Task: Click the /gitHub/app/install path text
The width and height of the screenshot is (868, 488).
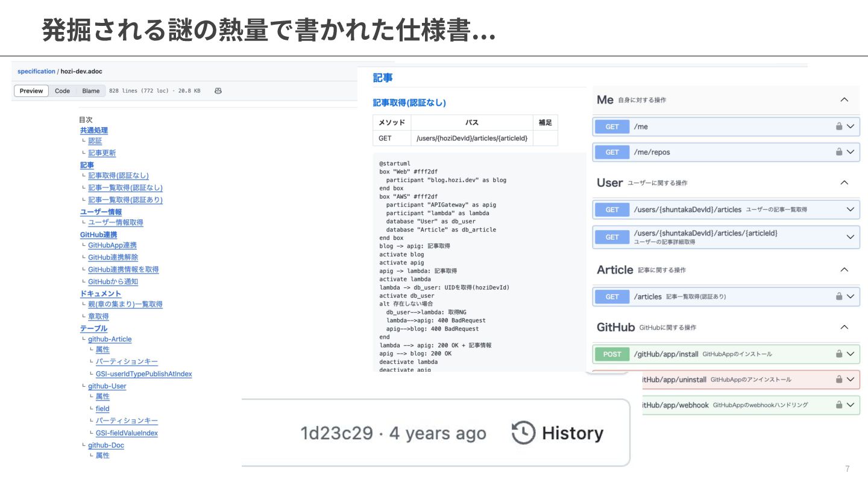Action: click(x=665, y=354)
